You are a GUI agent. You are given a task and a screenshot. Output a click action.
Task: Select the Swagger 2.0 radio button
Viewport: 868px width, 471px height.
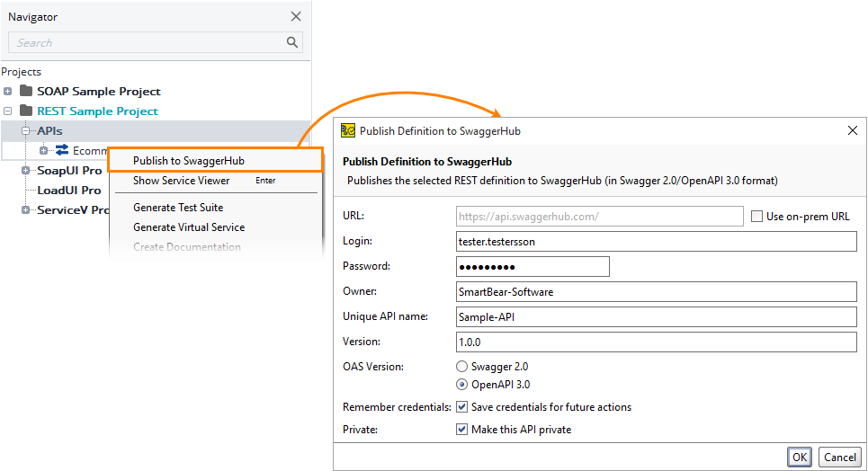click(461, 367)
